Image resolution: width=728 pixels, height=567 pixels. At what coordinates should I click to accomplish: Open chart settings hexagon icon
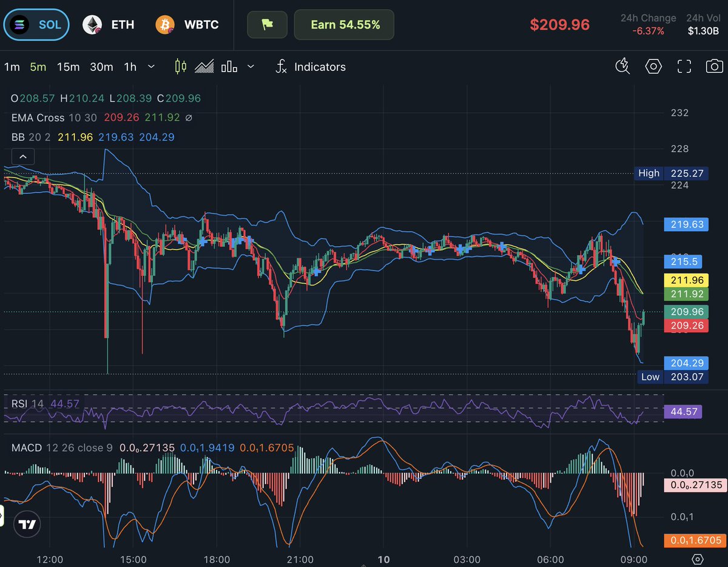point(653,67)
